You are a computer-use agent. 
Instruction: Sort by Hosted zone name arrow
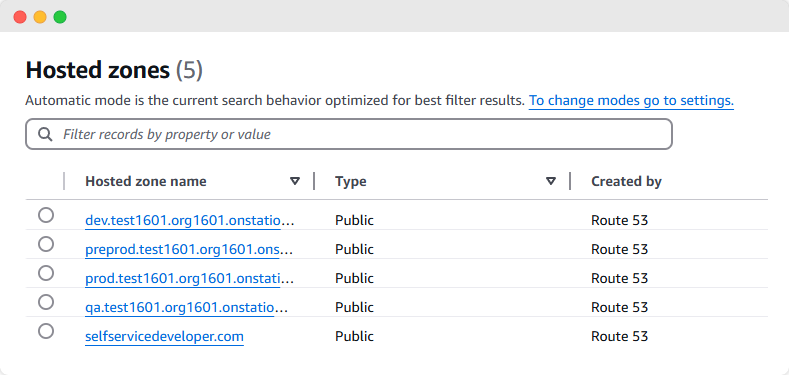pyautogui.click(x=295, y=181)
